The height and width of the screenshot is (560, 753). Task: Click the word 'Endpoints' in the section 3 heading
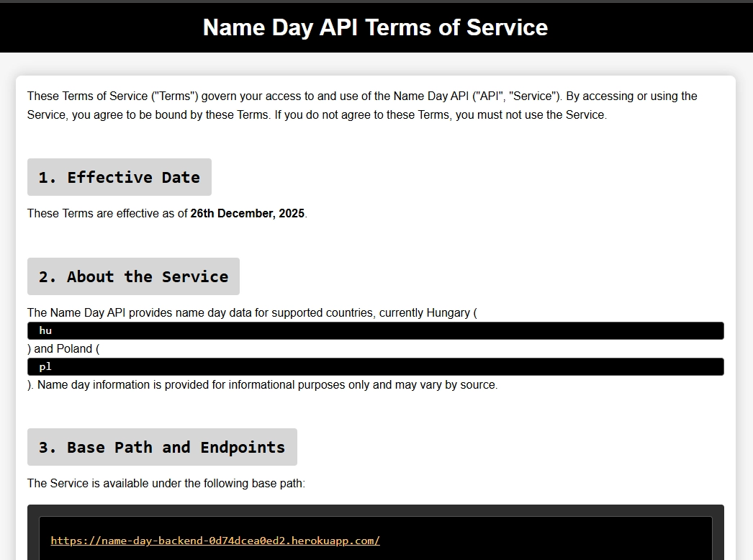coord(243,447)
